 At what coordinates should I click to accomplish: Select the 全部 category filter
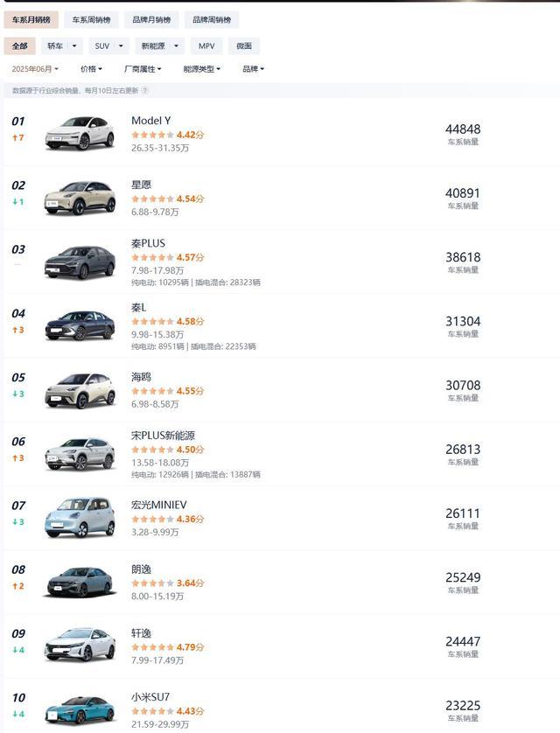(x=19, y=46)
